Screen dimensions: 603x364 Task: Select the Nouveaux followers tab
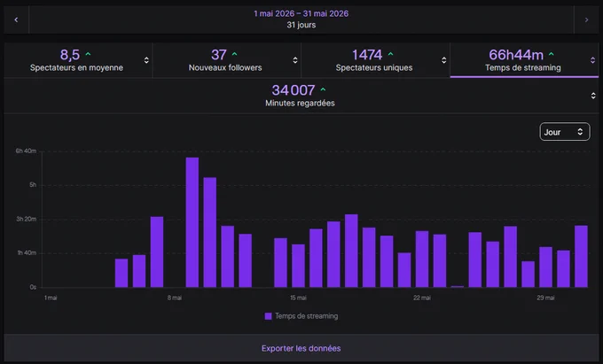pos(226,60)
